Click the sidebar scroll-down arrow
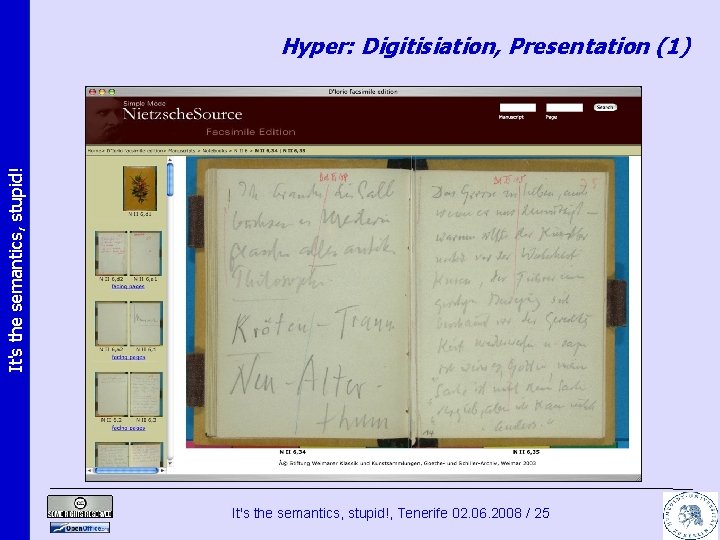 click(170, 463)
